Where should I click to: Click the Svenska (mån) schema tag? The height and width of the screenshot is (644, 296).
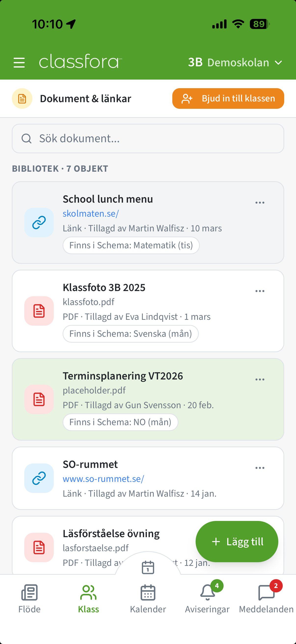pos(130,334)
